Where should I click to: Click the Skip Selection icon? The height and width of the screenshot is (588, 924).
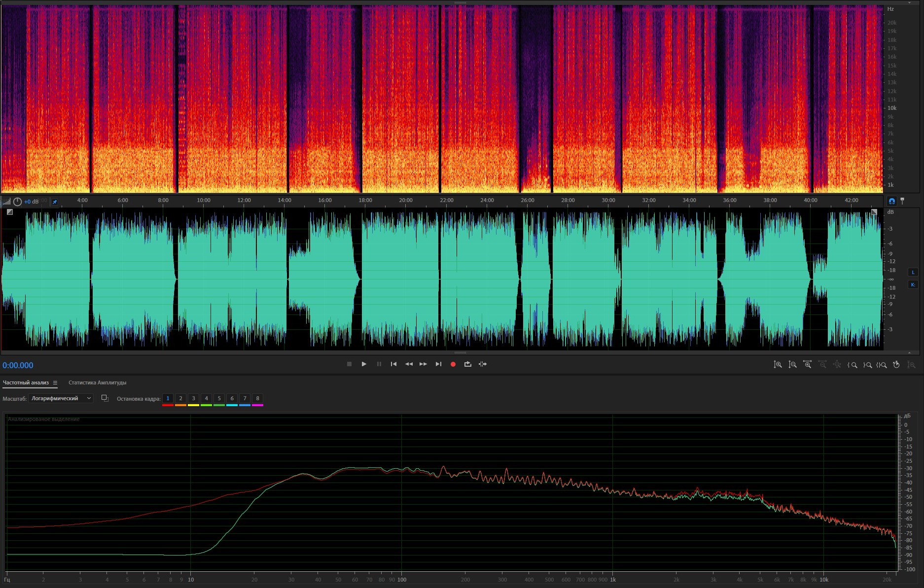tap(483, 364)
